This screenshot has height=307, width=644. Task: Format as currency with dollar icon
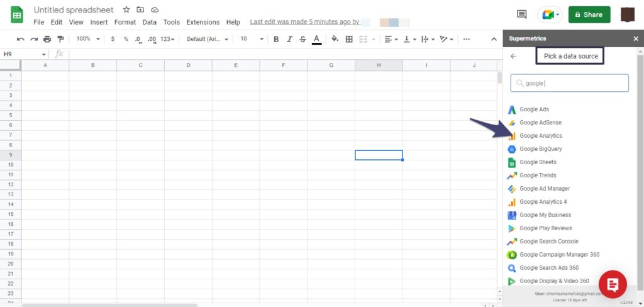pos(113,39)
